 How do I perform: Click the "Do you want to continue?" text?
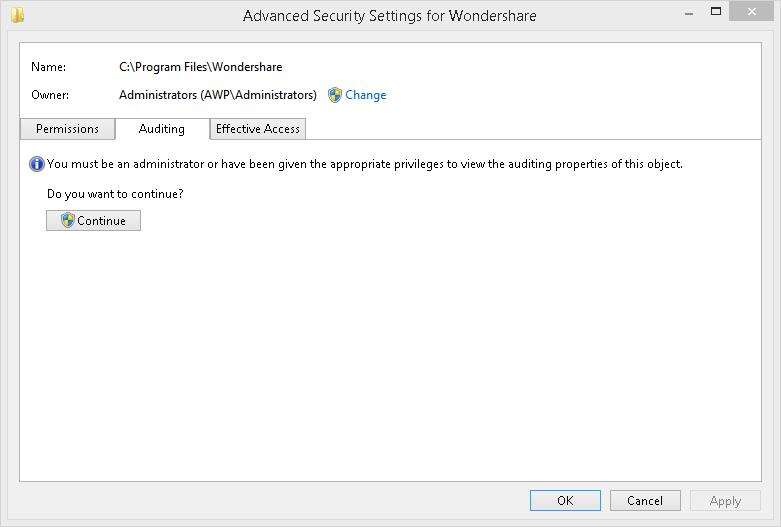pos(115,193)
